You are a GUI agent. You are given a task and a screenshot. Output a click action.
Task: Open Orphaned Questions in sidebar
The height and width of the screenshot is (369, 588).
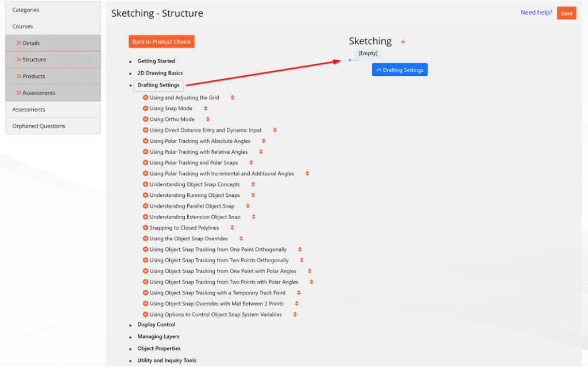pyautogui.click(x=39, y=126)
